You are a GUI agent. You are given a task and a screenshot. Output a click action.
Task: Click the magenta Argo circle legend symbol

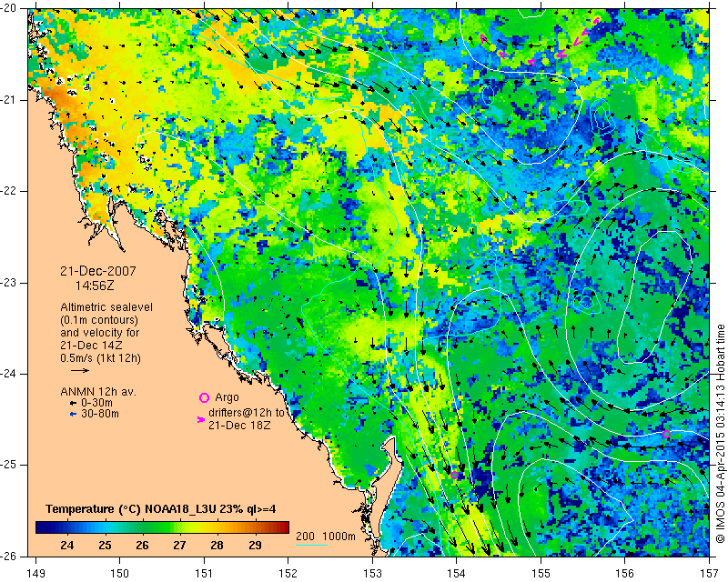pos(204,397)
